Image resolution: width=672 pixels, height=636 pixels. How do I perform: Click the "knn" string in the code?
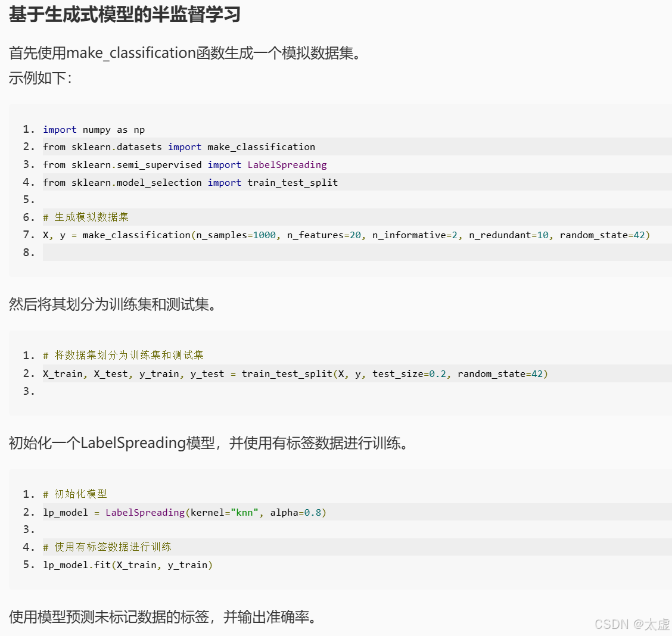pyautogui.click(x=244, y=513)
